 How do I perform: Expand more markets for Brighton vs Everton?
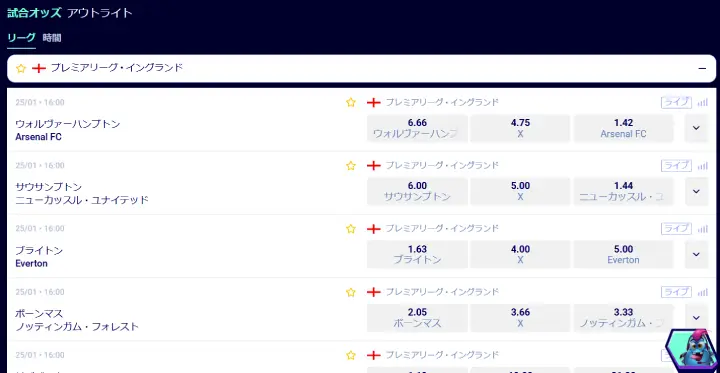pyautogui.click(x=697, y=254)
